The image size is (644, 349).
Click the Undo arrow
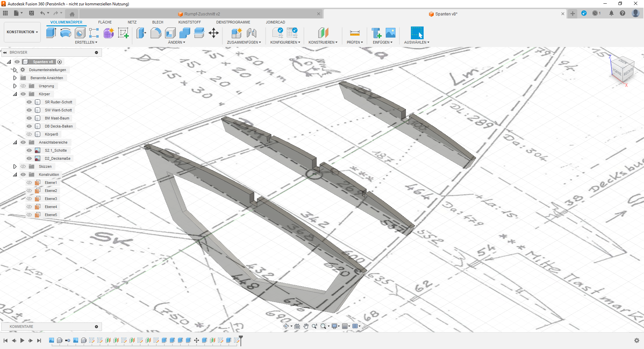[x=43, y=13]
